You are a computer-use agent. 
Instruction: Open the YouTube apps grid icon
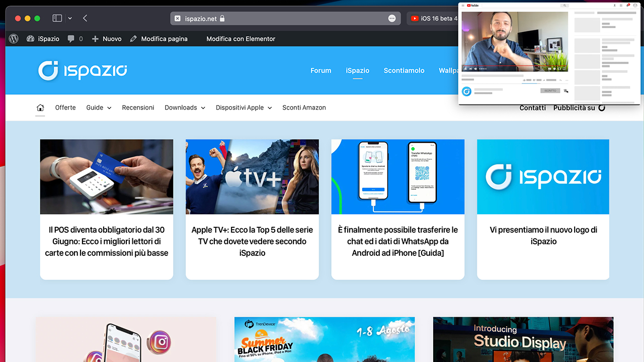621,6
